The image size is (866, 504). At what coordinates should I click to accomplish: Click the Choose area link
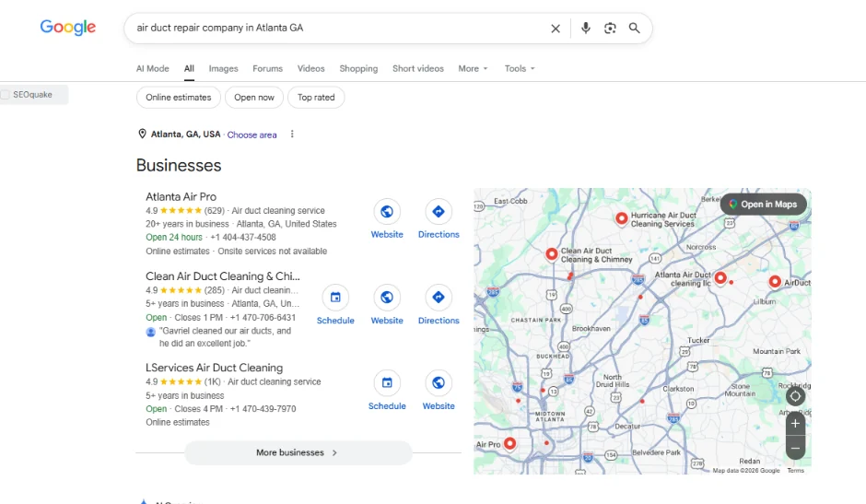click(x=252, y=135)
